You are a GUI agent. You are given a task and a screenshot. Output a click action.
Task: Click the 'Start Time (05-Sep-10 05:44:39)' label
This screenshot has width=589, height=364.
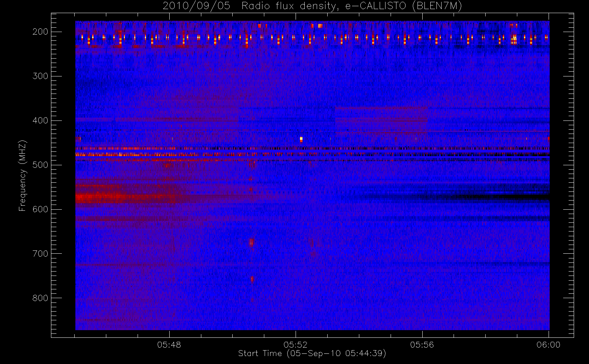(312, 353)
